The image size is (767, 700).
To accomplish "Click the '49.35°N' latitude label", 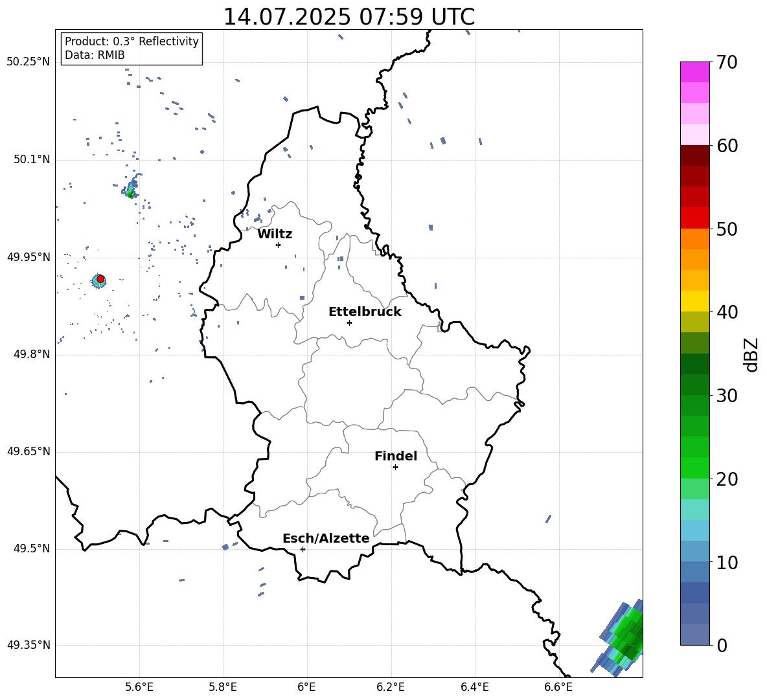I will pyautogui.click(x=29, y=645).
